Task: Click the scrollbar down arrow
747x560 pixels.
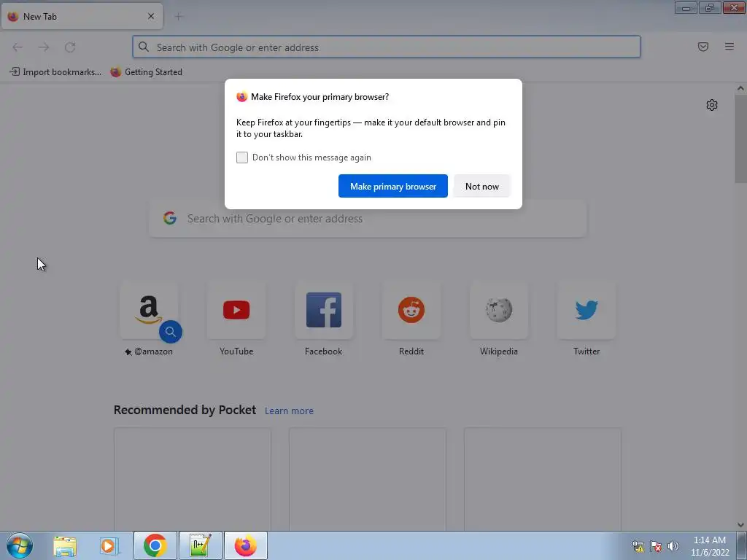Action: click(x=740, y=525)
